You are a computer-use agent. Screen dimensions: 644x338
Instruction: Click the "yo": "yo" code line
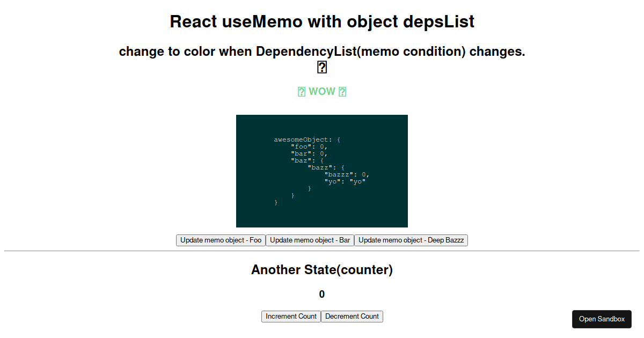point(345,181)
